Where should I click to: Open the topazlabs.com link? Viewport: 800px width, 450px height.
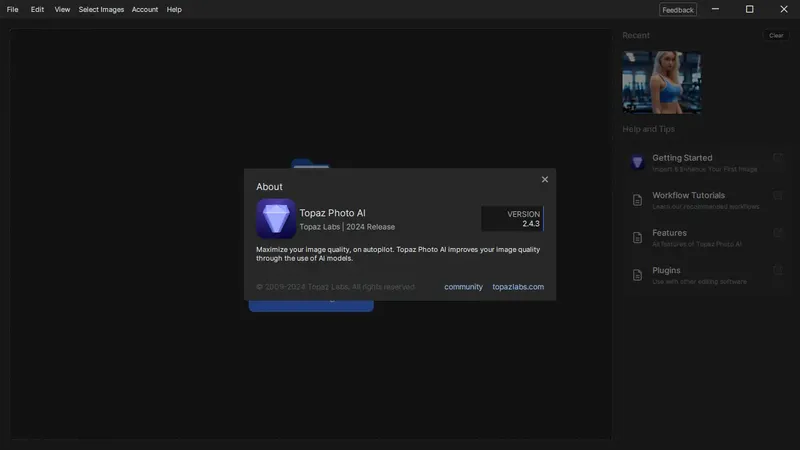point(518,287)
